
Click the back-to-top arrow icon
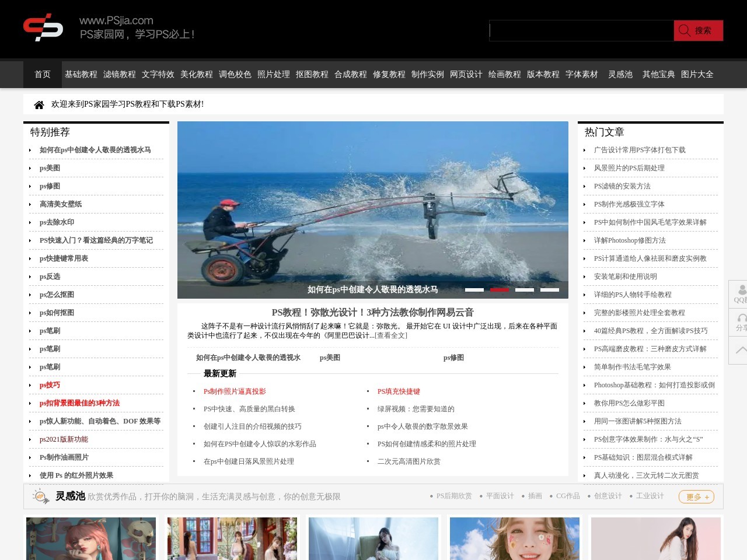(740, 350)
